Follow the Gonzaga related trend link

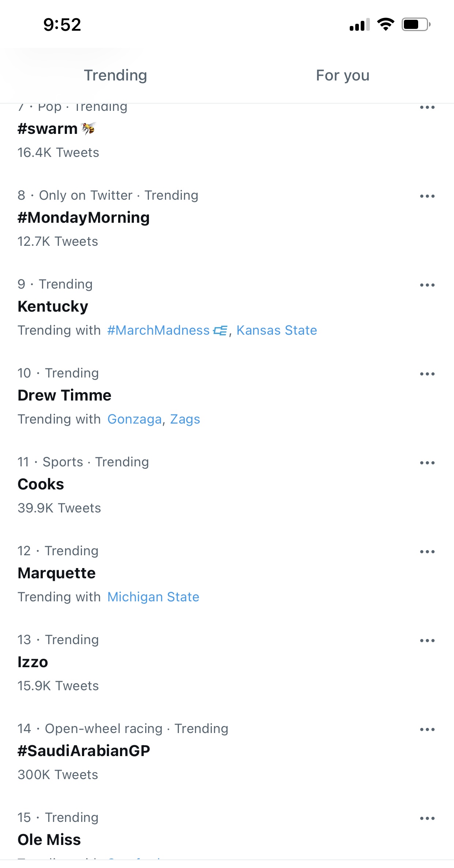point(134,419)
